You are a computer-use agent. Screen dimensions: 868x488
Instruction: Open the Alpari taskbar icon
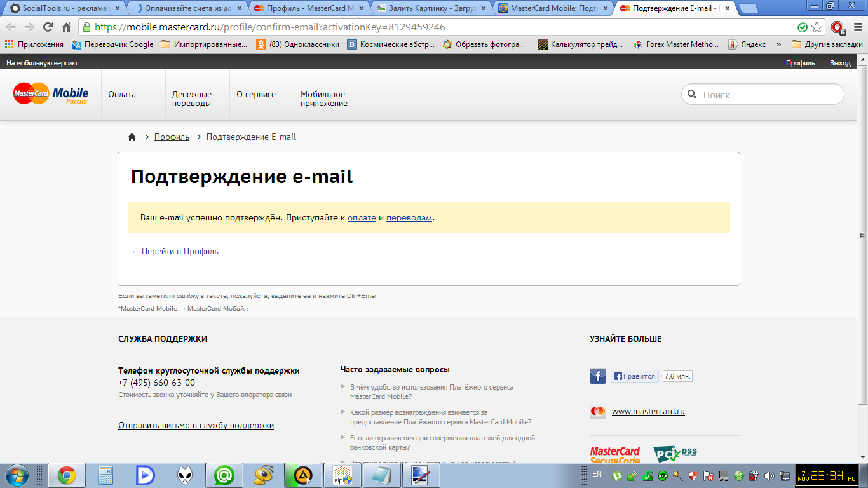342,475
